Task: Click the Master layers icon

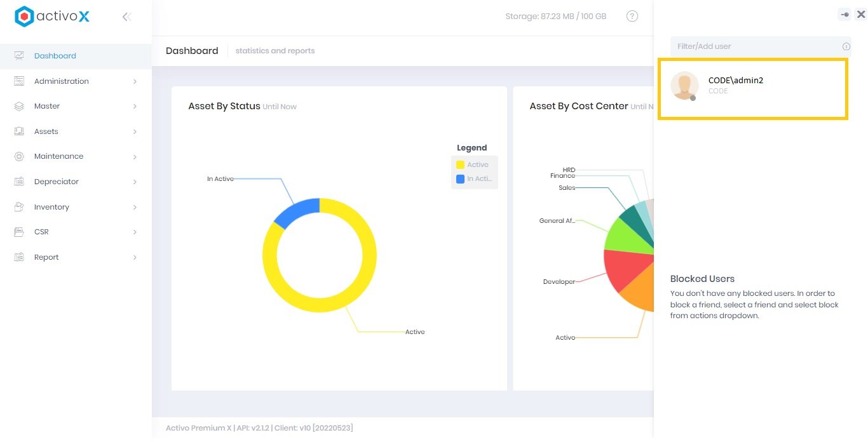Action: pos(19,106)
